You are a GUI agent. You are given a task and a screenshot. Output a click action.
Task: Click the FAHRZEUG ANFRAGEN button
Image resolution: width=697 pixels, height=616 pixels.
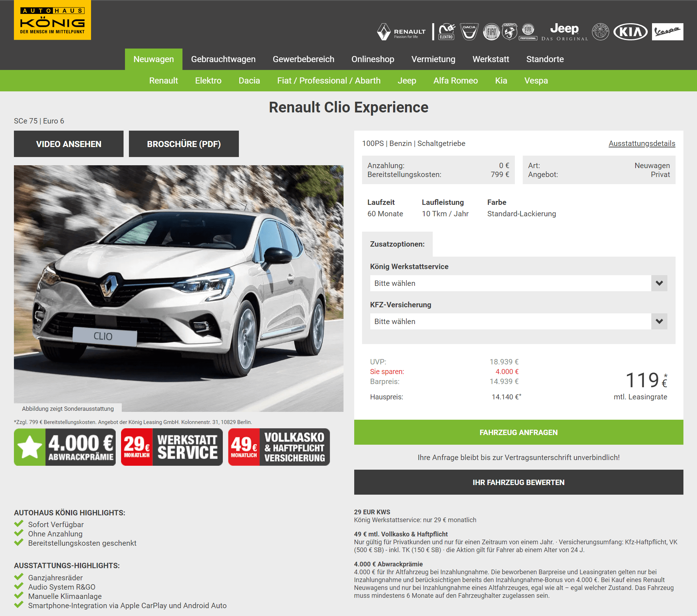(x=518, y=432)
